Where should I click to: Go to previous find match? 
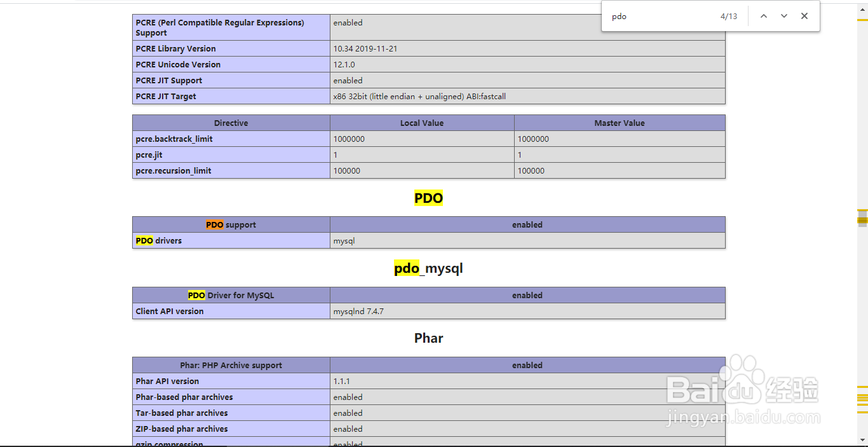(x=764, y=17)
